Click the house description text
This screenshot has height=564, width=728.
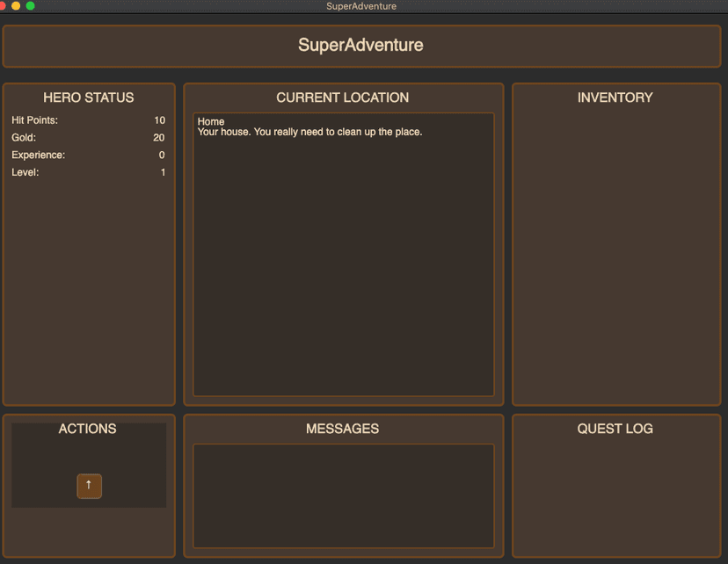(309, 133)
